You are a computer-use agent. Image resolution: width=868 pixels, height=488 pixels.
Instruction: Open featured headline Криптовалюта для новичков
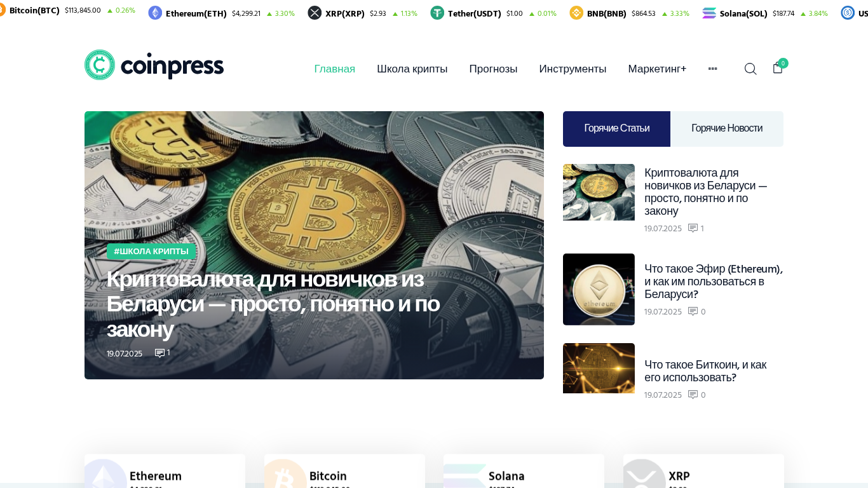273,304
